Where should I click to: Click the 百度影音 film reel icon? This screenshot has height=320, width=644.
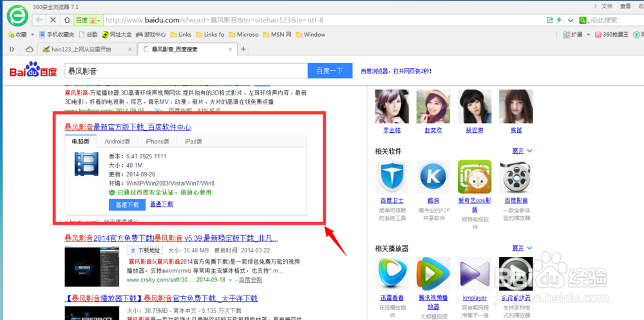pyautogui.click(x=516, y=176)
